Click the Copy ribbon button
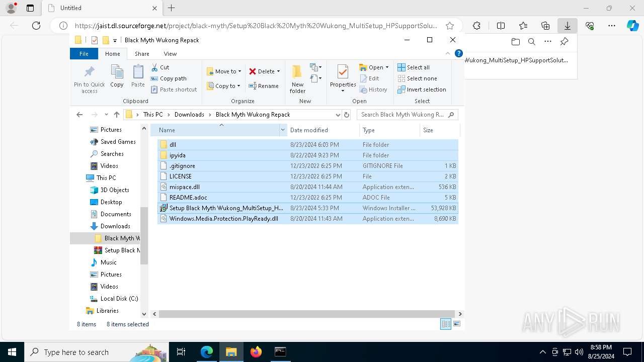 117,76
